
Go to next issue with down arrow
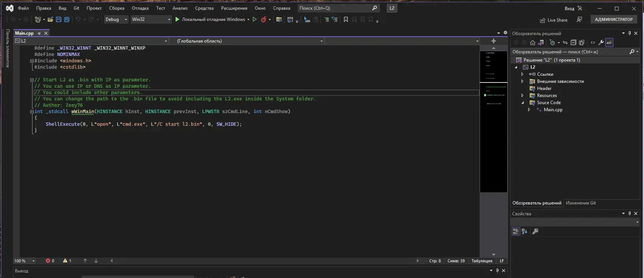pos(96,261)
